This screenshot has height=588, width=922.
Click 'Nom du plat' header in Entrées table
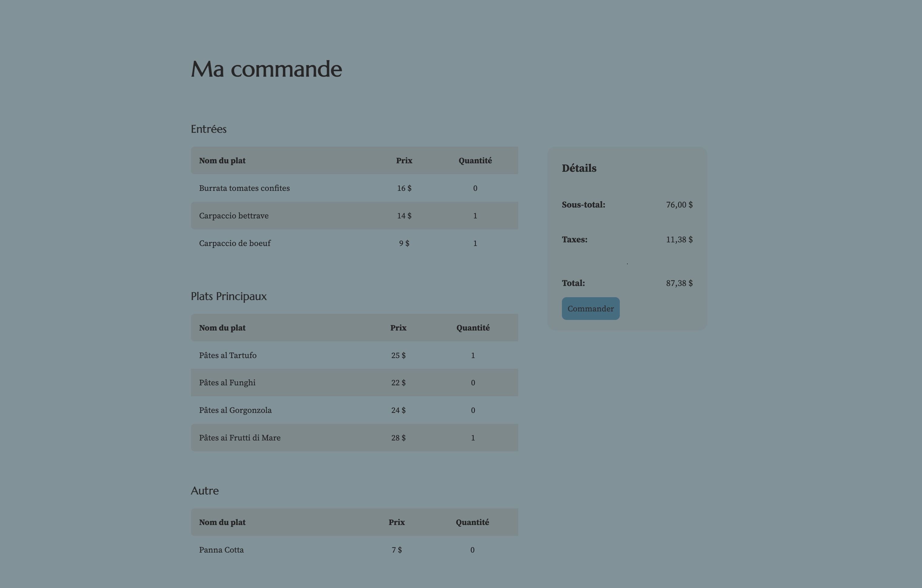[x=222, y=160]
